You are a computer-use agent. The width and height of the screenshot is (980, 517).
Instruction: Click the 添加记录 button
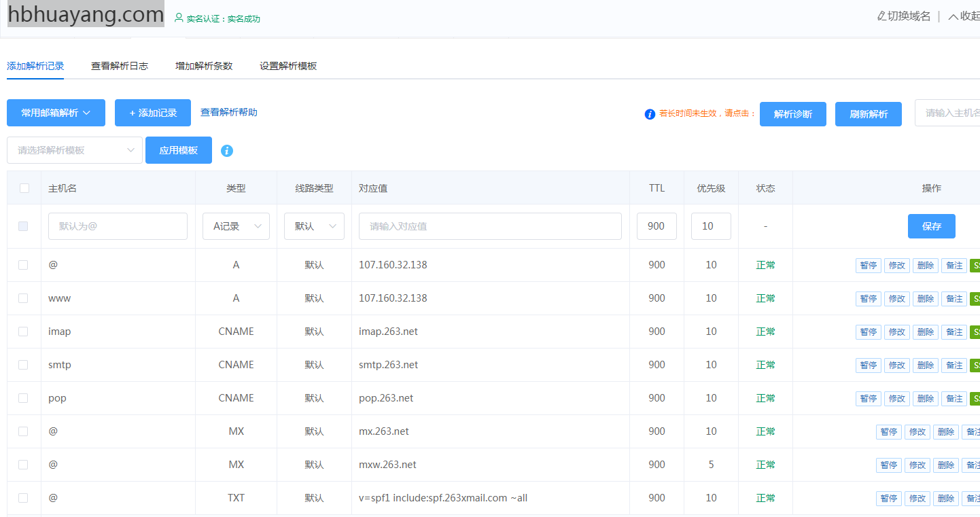153,113
